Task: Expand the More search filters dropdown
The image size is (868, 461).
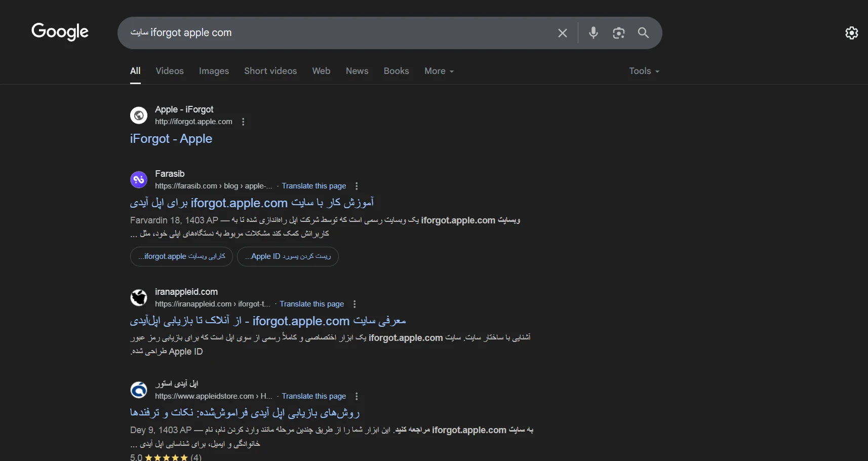Action: point(439,71)
